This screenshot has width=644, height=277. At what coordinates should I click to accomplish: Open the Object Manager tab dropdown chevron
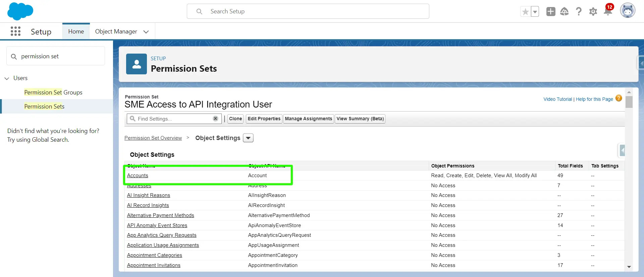point(146,32)
